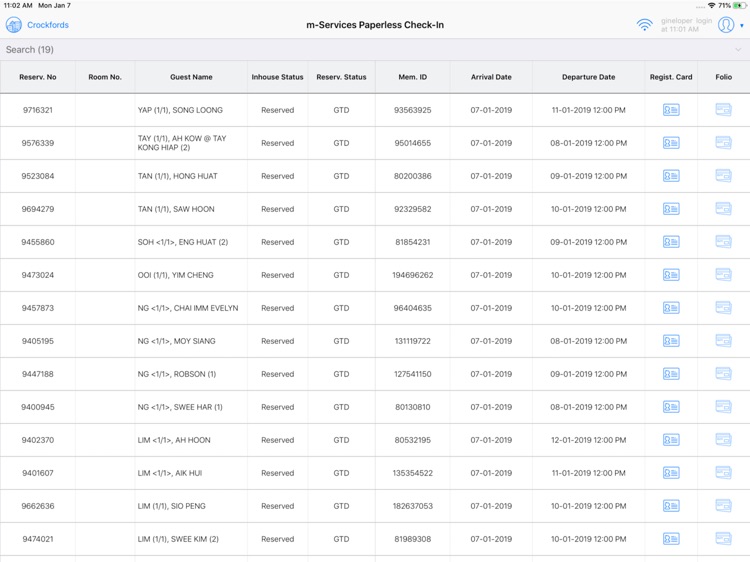Sort by Mem. ID column header

pos(413,77)
